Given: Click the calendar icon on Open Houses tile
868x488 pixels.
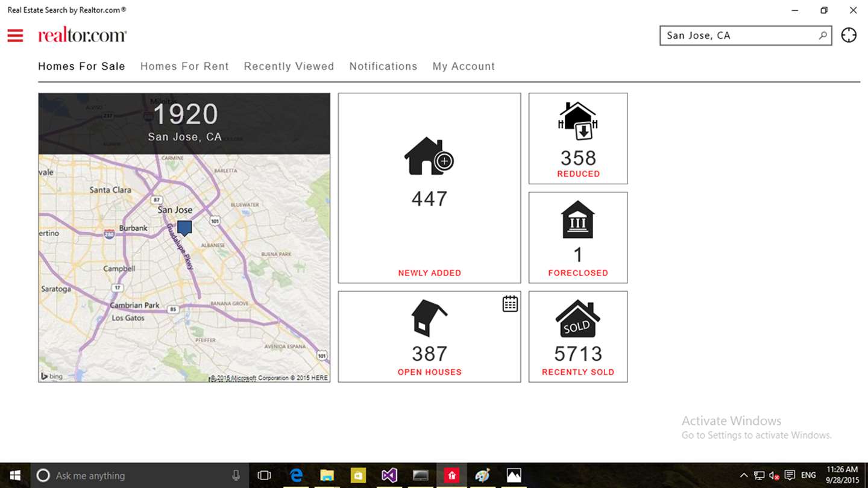Looking at the screenshot, I should (510, 304).
